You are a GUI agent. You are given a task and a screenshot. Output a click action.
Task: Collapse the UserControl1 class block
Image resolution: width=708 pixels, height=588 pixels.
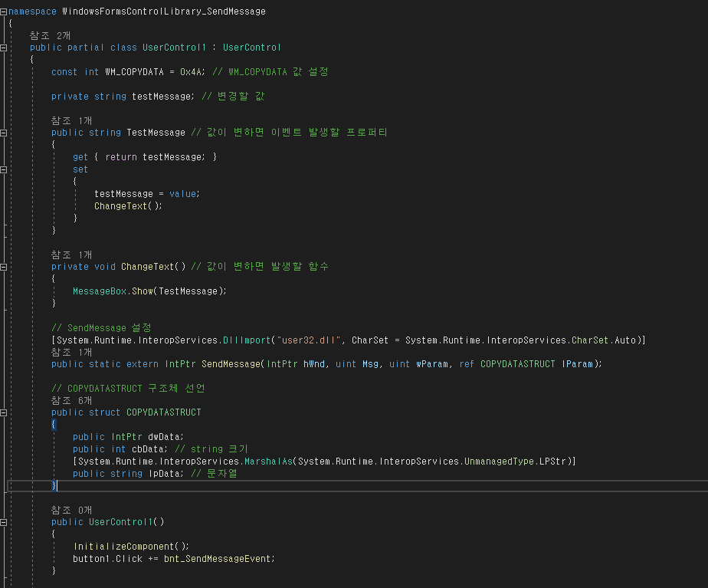tap(3, 48)
